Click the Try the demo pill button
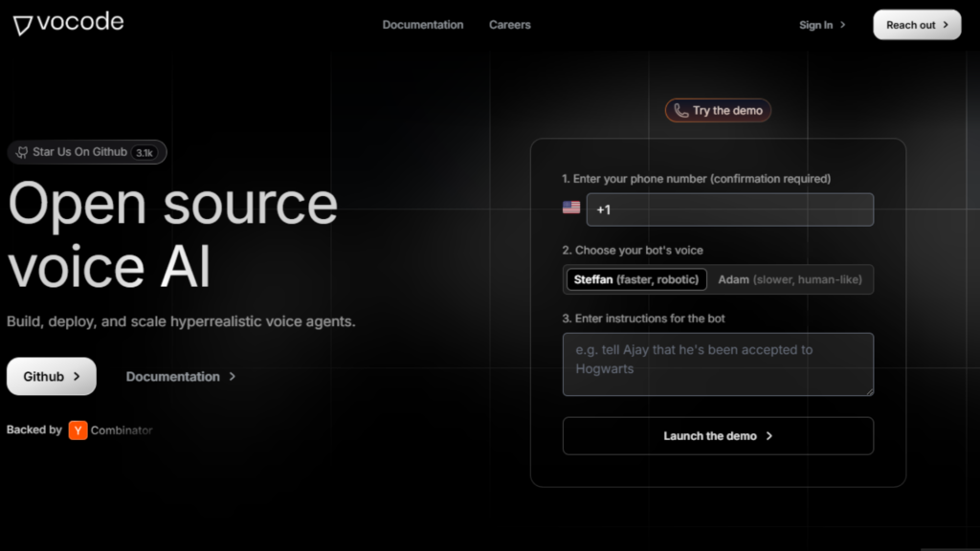The width and height of the screenshot is (980, 551). click(718, 111)
